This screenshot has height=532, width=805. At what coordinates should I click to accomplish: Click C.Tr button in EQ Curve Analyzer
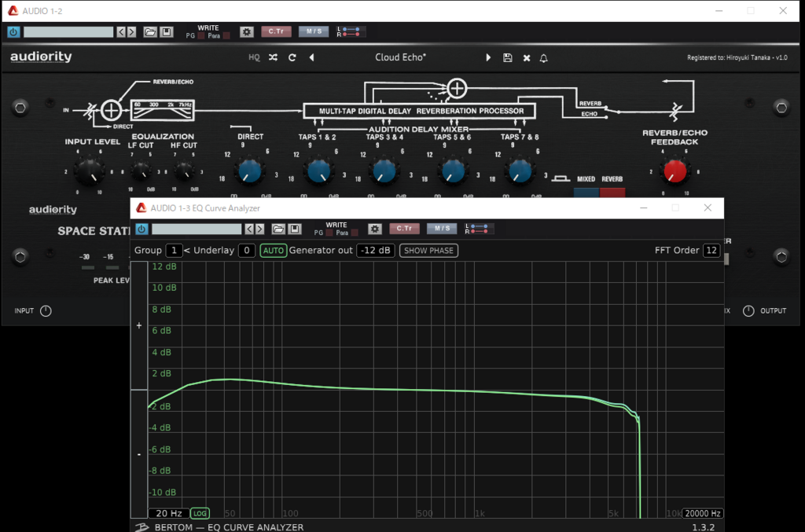coord(405,229)
